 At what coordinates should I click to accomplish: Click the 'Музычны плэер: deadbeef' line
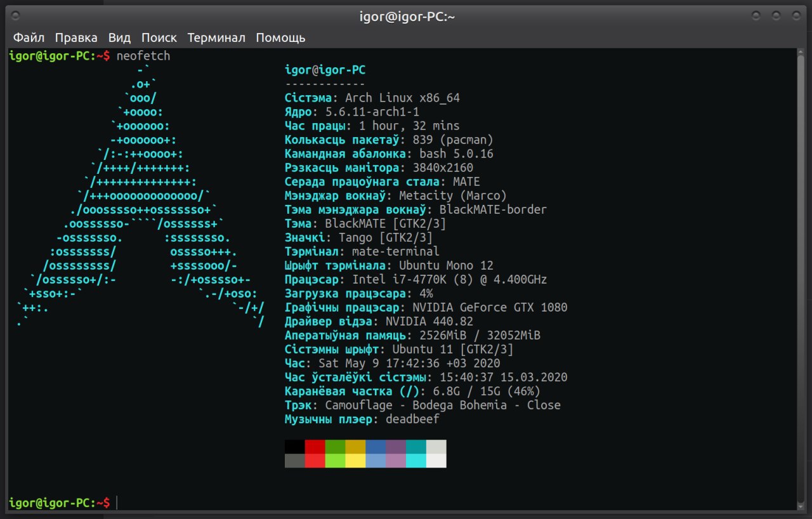click(x=362, y=419)
